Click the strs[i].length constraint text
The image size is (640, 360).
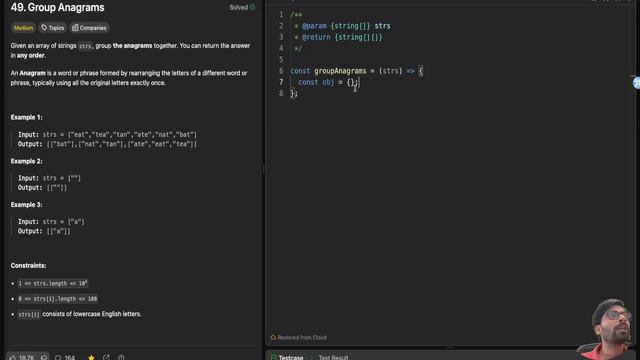tap(58, 299)
